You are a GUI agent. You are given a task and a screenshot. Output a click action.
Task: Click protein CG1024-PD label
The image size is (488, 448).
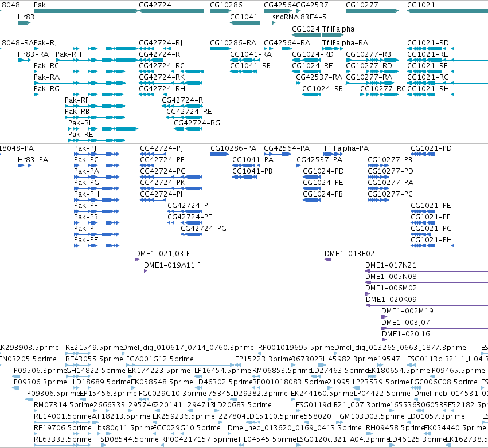[323, 171]
